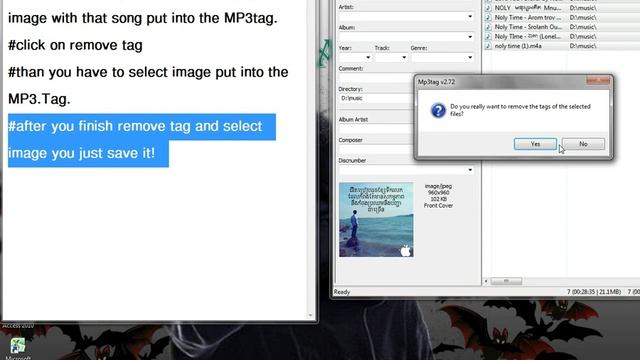Select the file 'Noly Time - Srolanh Ou...'
This screenshot has height=360, width=640.
(528, 27)
